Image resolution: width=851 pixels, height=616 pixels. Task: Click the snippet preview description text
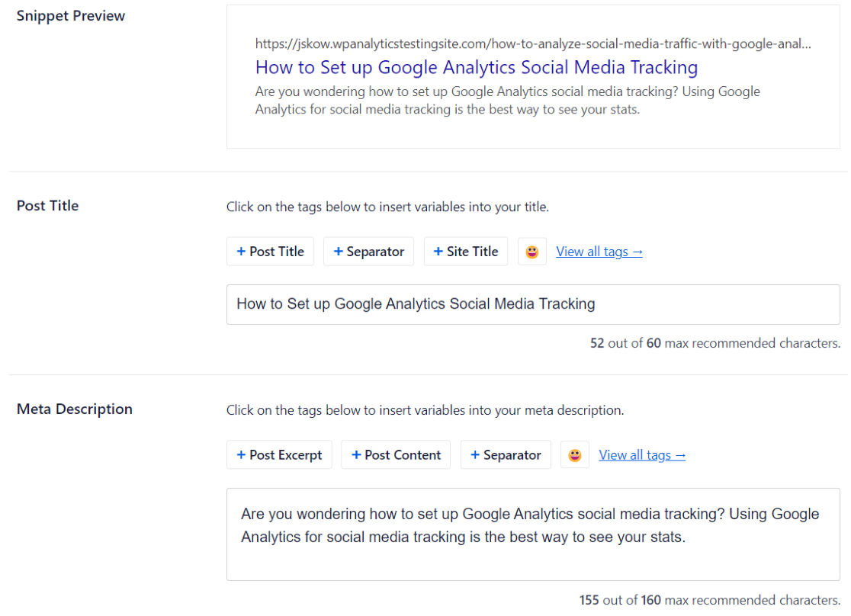[507, 100]
